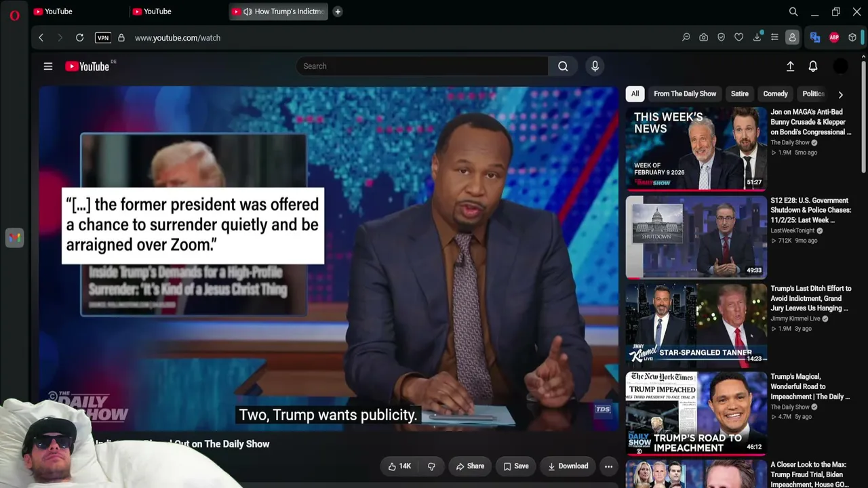
Task: Click the Share button
Action: [469, 466]
